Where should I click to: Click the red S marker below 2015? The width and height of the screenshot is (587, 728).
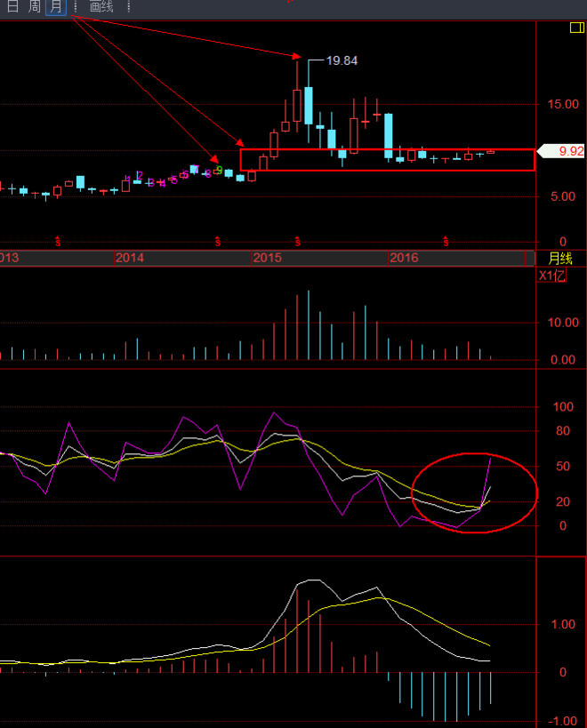298,242
